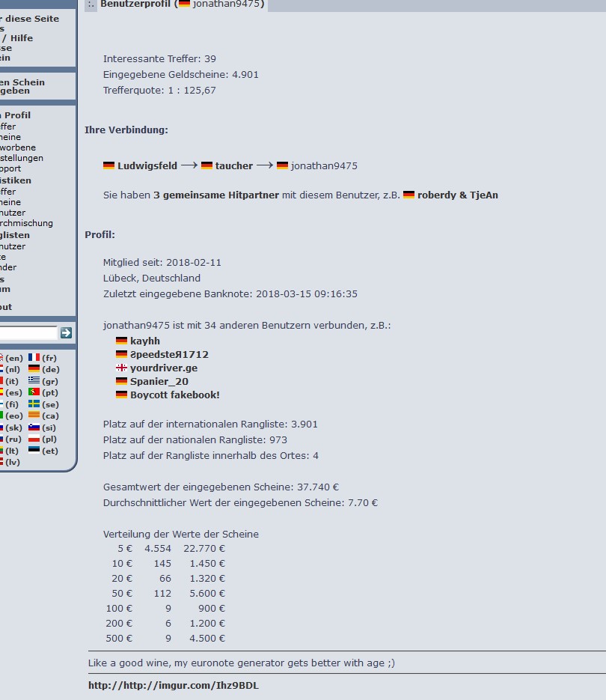Switch to Polish using the pl flag
Screen dimensions: 606x700
click(x=34, y=439)
